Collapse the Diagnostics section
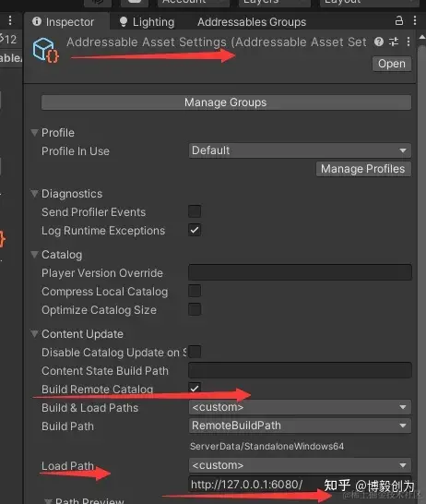The height and width of the screenshot is (504, 426). [x=34, y=194]
